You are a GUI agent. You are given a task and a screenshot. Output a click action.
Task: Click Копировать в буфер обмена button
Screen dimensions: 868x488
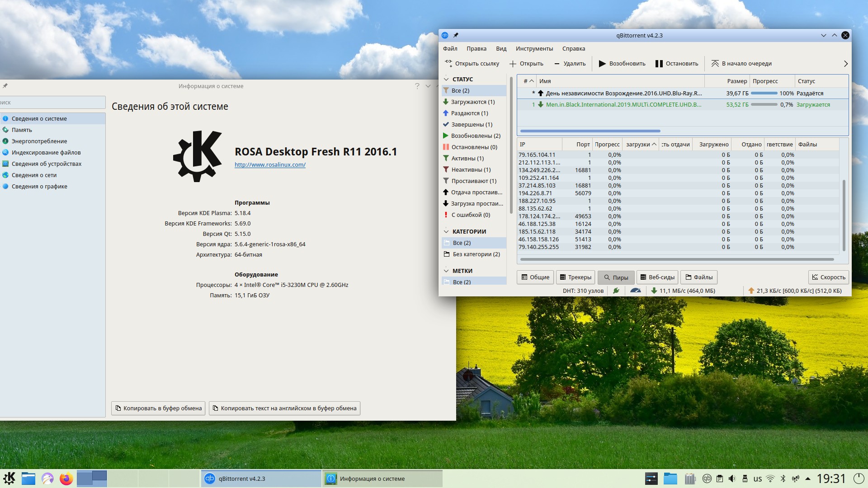(x=158, y=408)
